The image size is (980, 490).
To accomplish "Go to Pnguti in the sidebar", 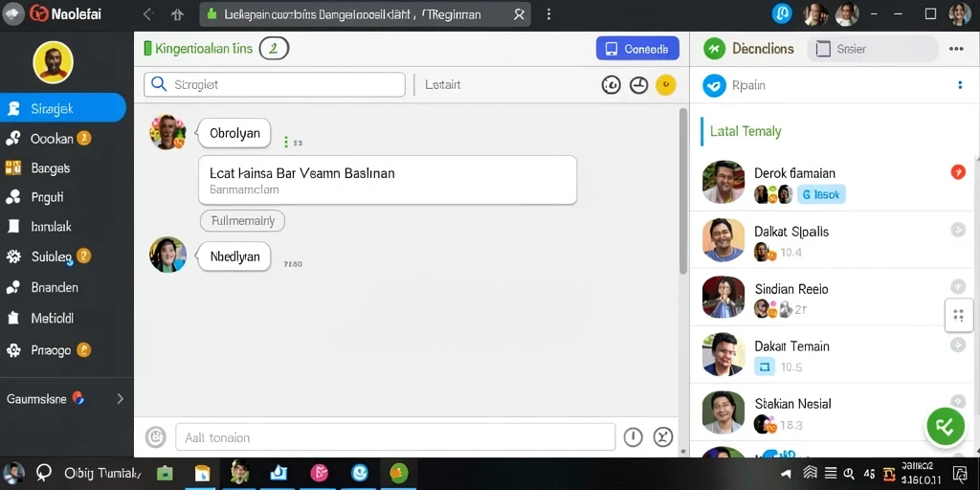I will tap(47, 197).
